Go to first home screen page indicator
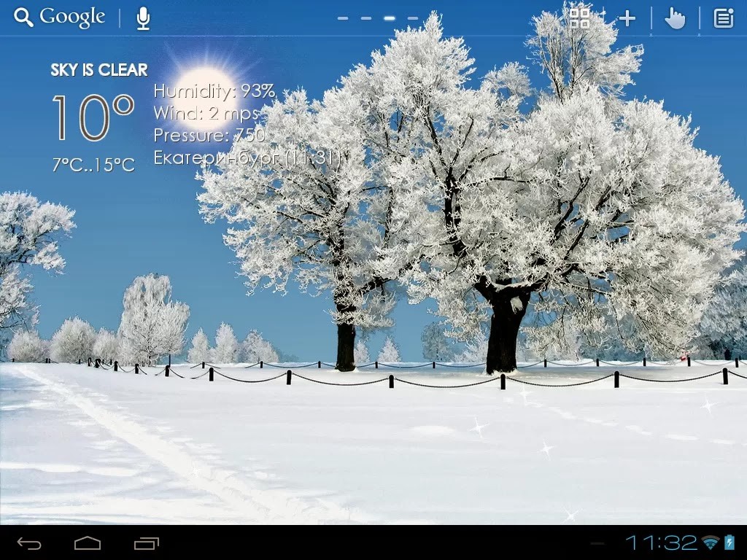 tap(343, 18)
